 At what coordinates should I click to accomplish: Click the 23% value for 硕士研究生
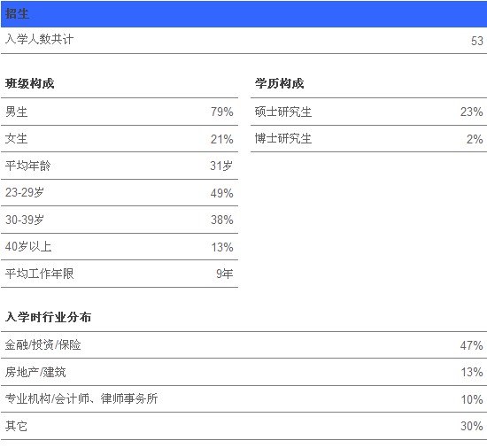(x=471, y=112)
